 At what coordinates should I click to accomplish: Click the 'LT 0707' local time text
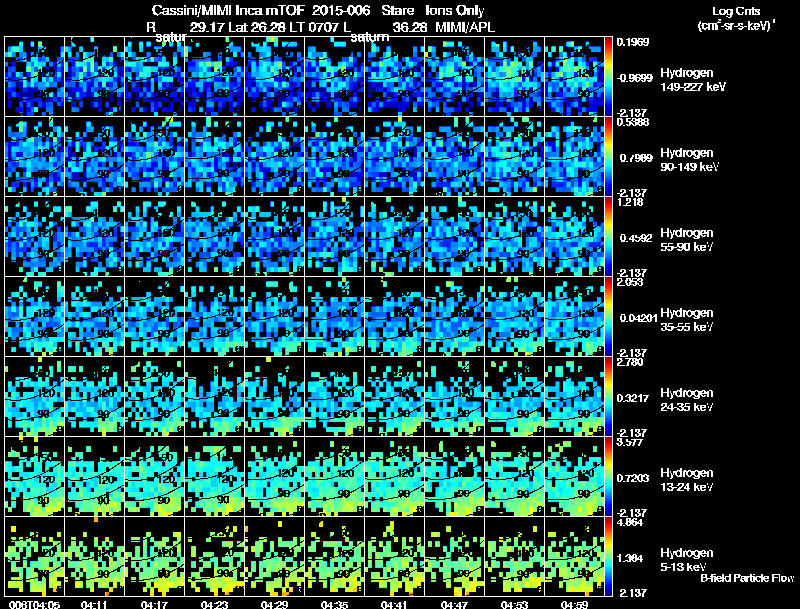pos(314,27)
